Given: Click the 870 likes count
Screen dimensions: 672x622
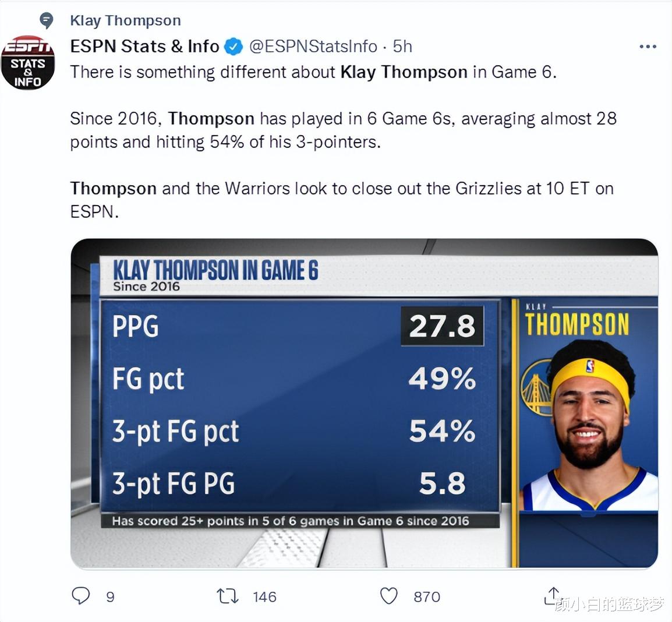Looking at the screenshot, I should click(x=427, y=597).
